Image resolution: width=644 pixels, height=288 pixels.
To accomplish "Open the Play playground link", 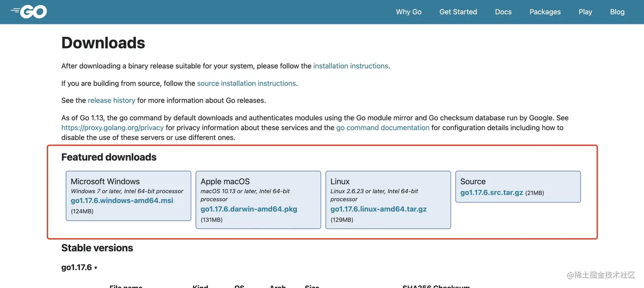I will point(585,12).
